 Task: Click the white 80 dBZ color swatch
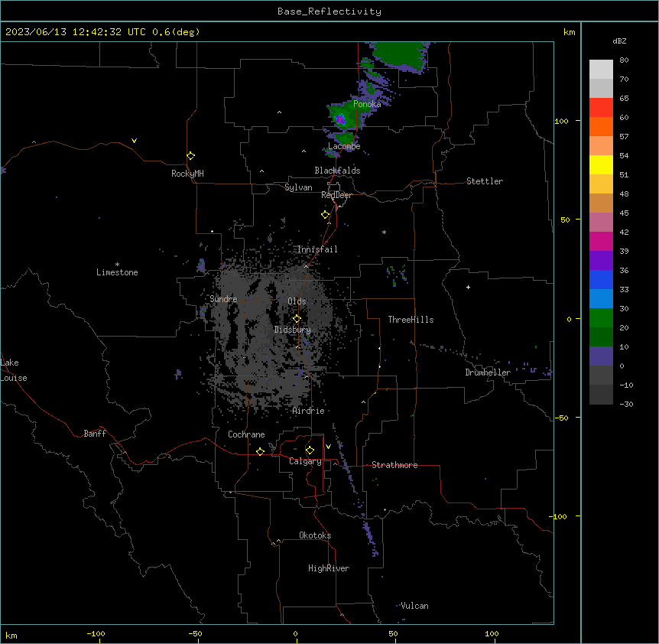click(x=601, y=69)
